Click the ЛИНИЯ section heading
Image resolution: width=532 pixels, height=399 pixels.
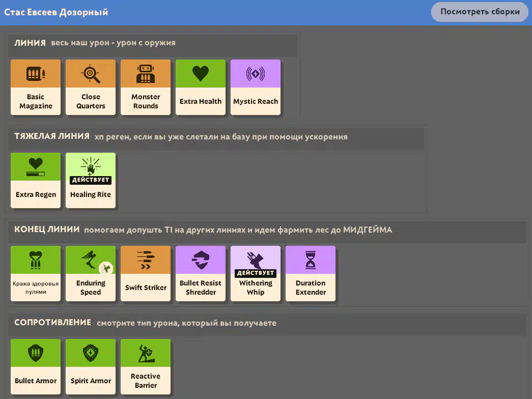pyautogui.click(x=30, y=43)
